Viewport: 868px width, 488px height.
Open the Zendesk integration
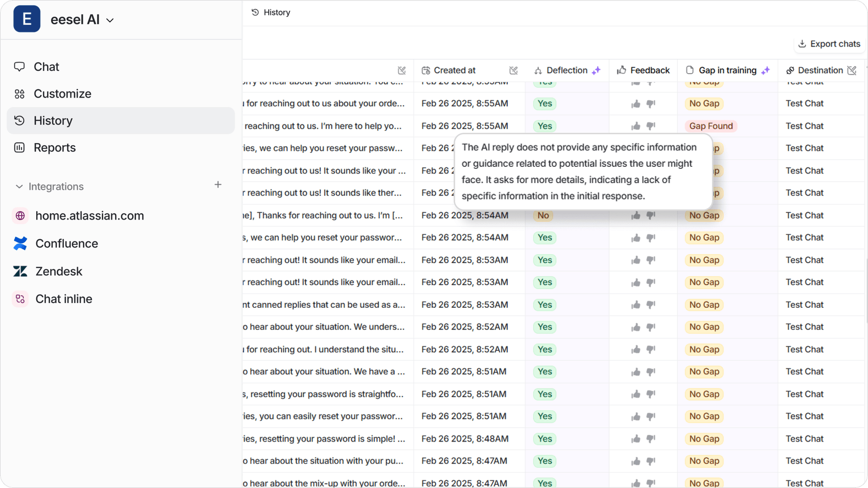[x=58, y=271]
